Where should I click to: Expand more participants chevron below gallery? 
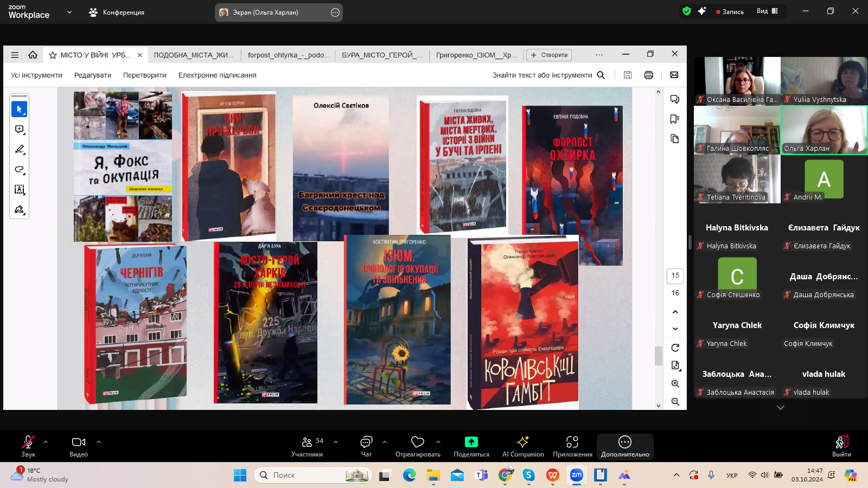(780, 408)
